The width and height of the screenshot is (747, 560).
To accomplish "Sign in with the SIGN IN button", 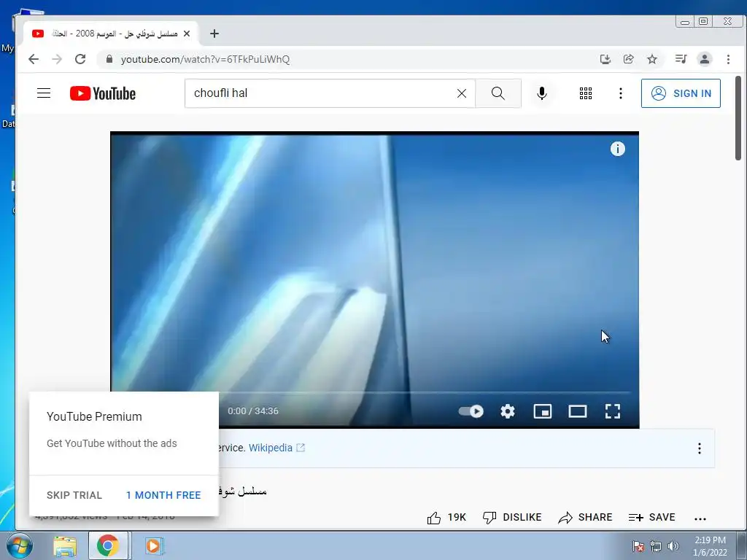I will tap(681, 93).
